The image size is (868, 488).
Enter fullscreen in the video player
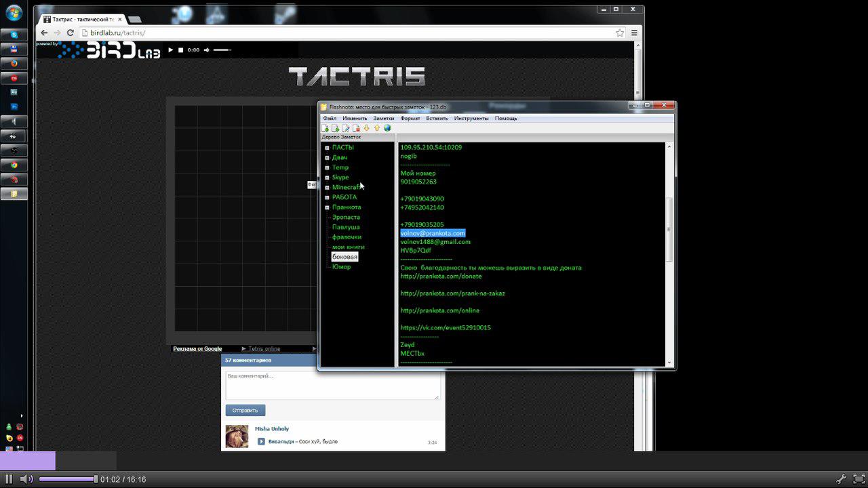859,479
